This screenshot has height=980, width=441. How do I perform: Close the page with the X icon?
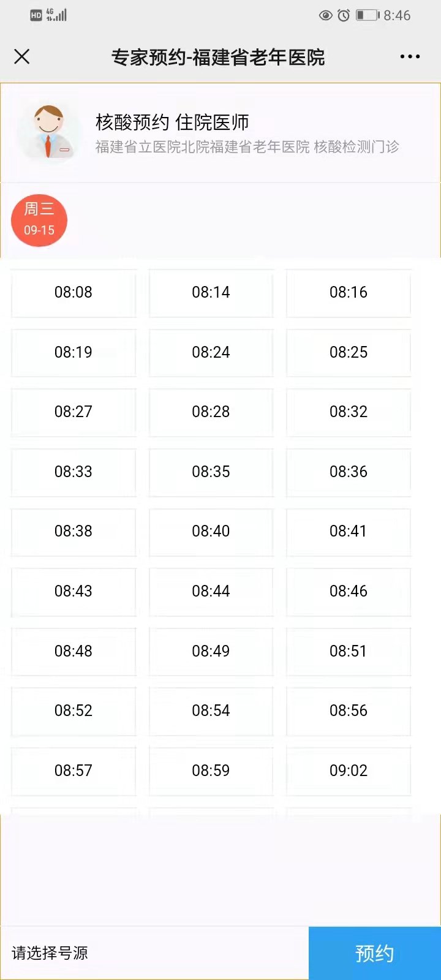pos(22,57)
